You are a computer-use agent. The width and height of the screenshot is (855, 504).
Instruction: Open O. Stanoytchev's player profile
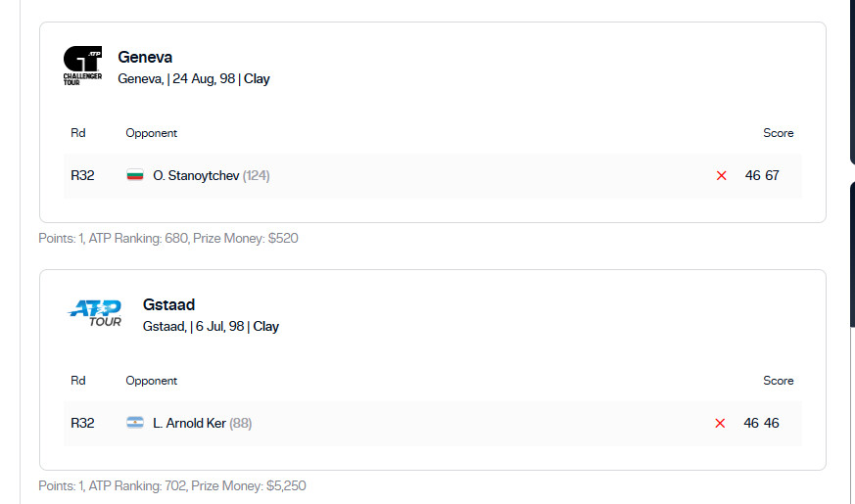click(x=196, y=175)
